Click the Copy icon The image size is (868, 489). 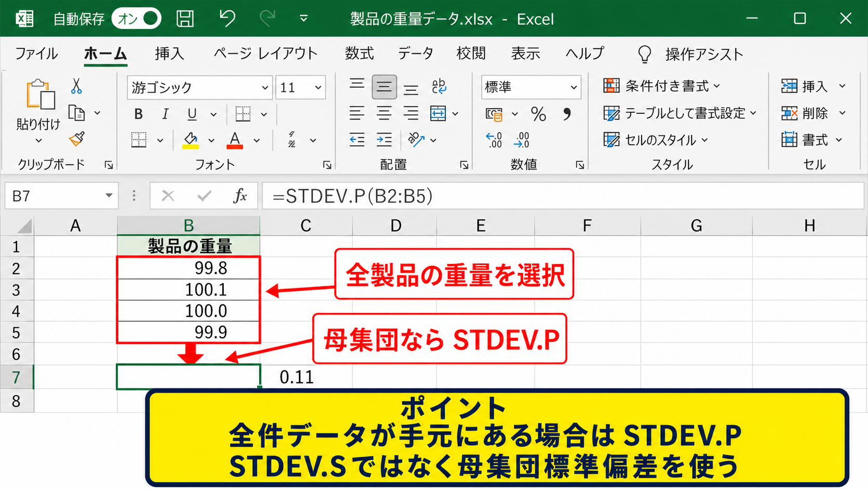pyautogui.click(x=77, y=113)
